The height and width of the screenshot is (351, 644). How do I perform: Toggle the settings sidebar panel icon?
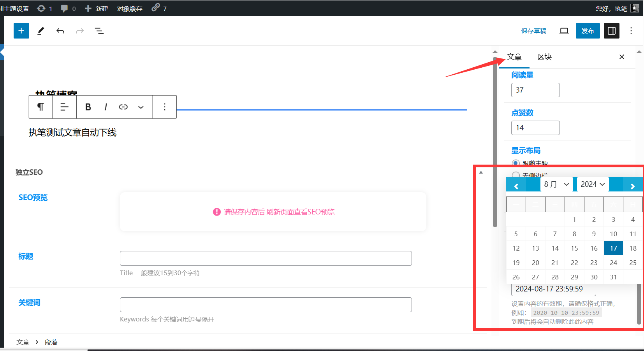[x=612, y=31]
